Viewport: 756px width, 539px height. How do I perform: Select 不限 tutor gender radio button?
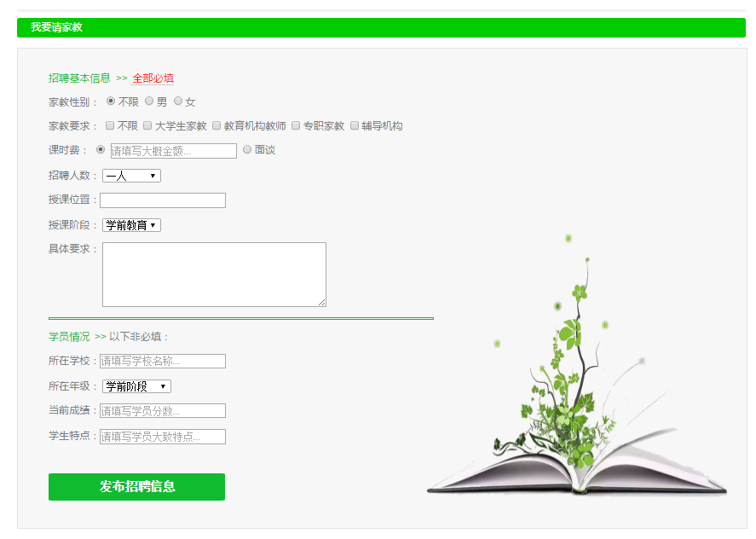click(111, 101)
